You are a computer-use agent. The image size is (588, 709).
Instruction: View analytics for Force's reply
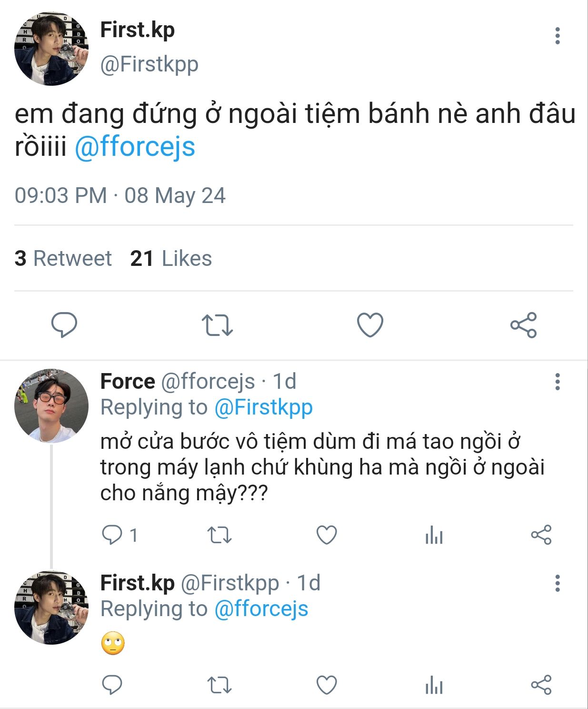[x=434, y=535]
